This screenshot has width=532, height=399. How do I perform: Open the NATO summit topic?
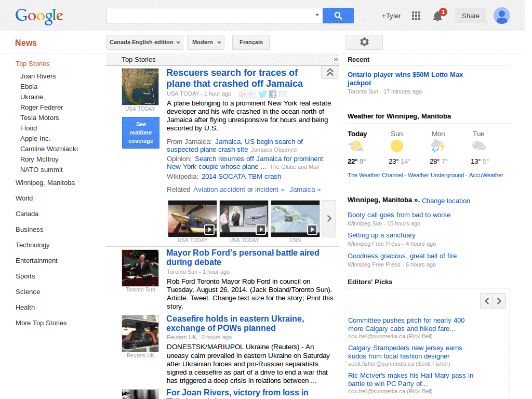(42, 170)
